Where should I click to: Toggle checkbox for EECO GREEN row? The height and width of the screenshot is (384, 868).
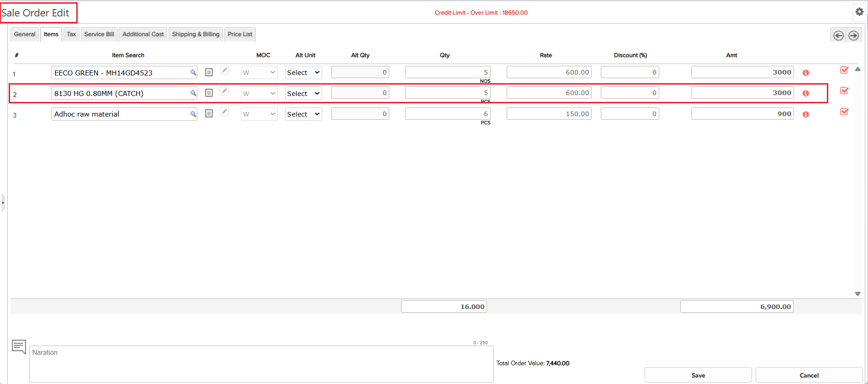click(844, 70)
